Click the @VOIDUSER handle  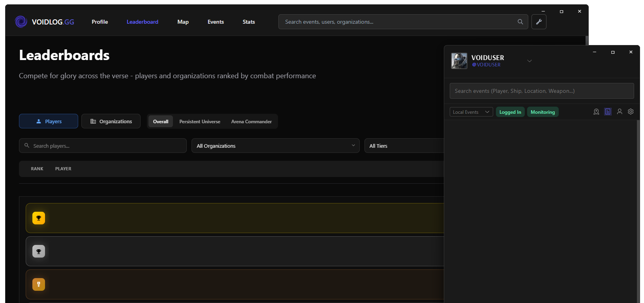pyautogui.click(x=486, y=65)
